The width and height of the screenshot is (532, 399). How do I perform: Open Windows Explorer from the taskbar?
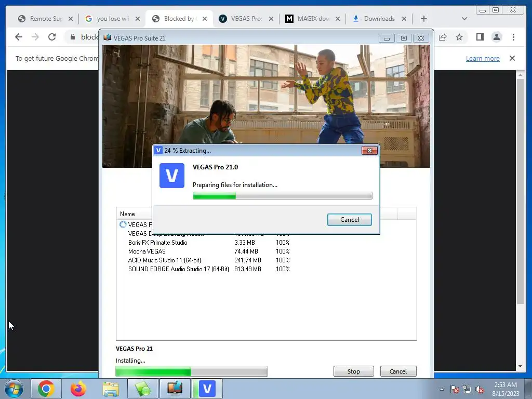pyautogui.click(x=111, y=389)
